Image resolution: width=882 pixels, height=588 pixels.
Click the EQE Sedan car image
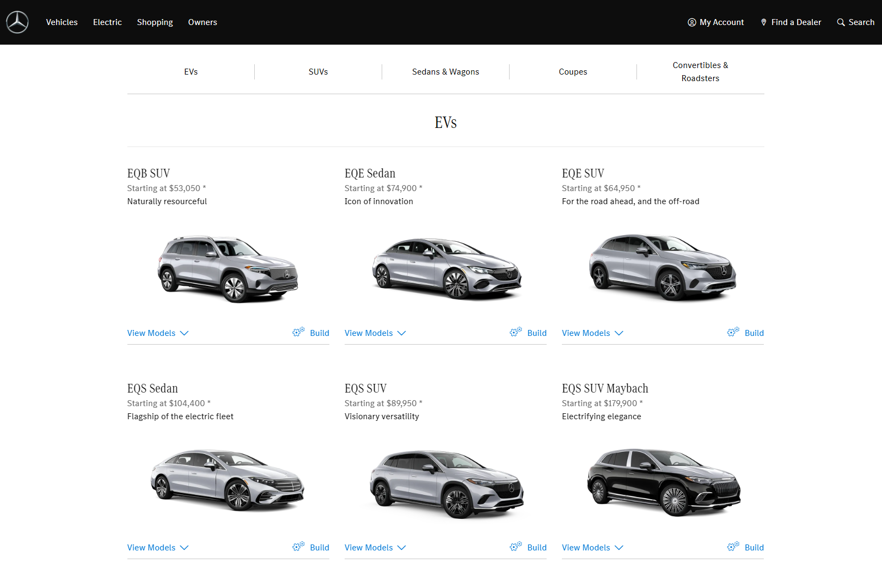[x=446, y=268]
